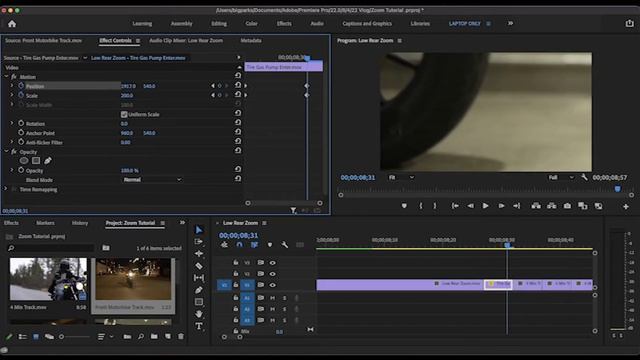
Task: Step back one frame in Program monitor
Action: click(470, 206)
